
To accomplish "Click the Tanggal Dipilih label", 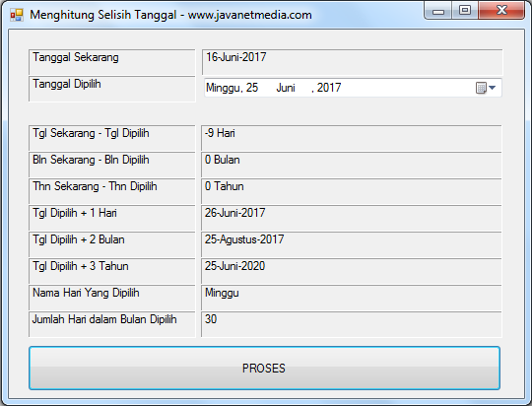I will (112, 89).
